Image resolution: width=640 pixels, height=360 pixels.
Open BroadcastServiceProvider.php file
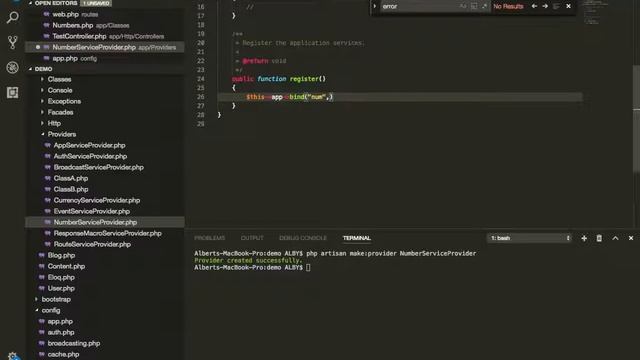[98, 167]
